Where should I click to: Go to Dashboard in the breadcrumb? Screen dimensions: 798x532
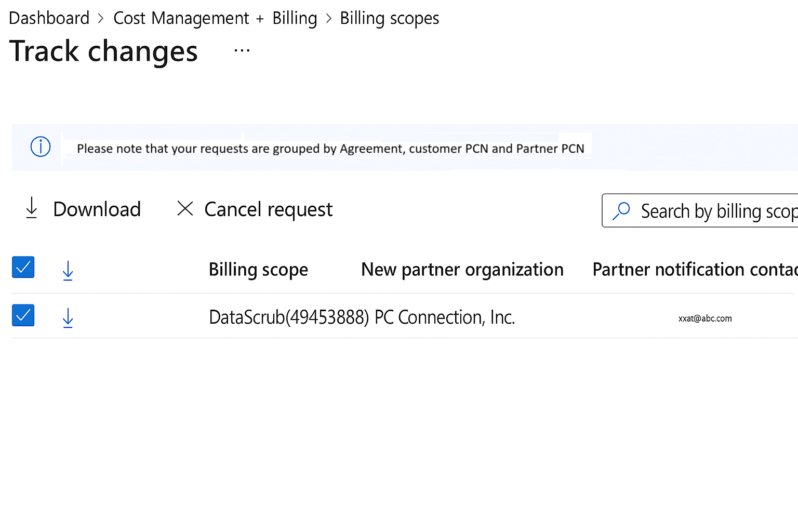tap(49, 18)
